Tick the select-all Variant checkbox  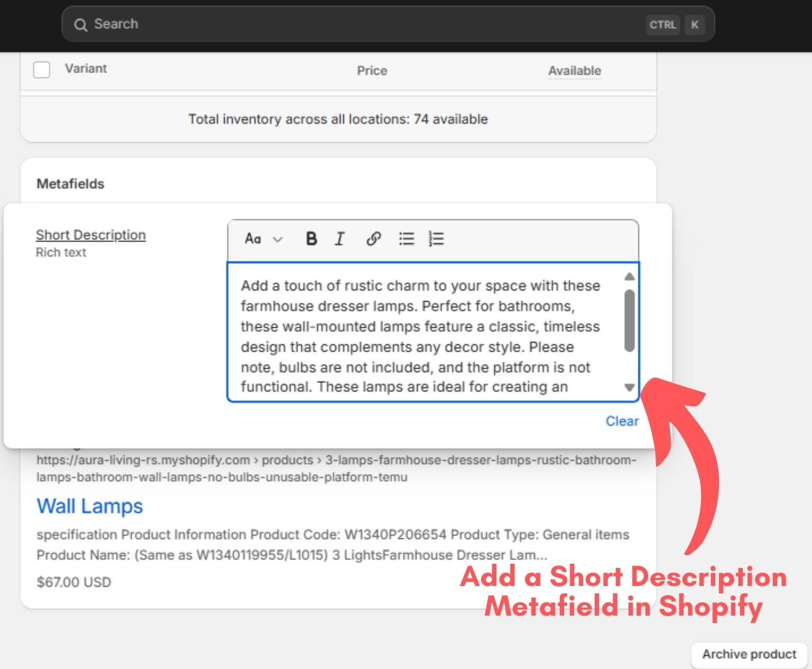coord(42,69)
